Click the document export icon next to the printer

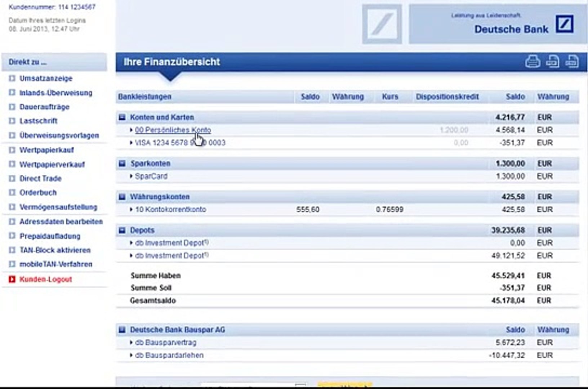point(553,62)
